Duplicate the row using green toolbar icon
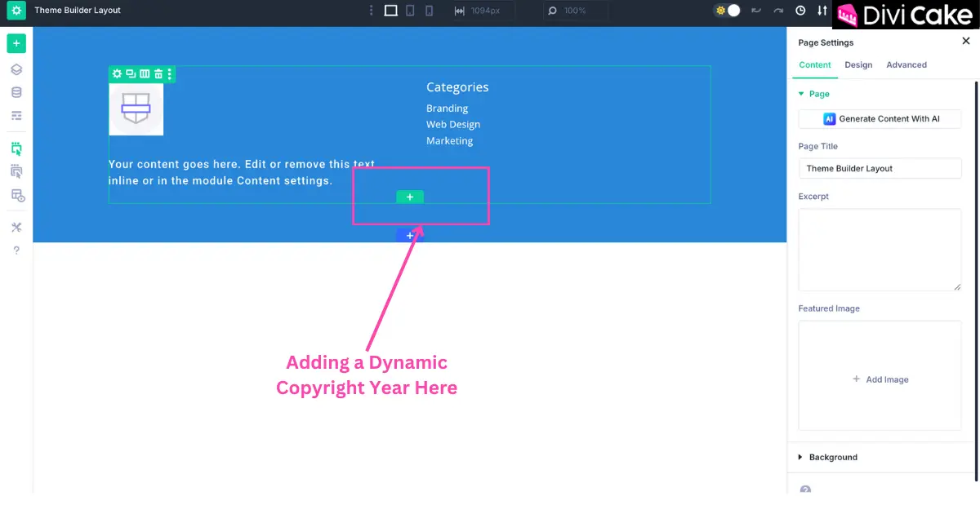980x514 pixels. (x=131, y=74)
